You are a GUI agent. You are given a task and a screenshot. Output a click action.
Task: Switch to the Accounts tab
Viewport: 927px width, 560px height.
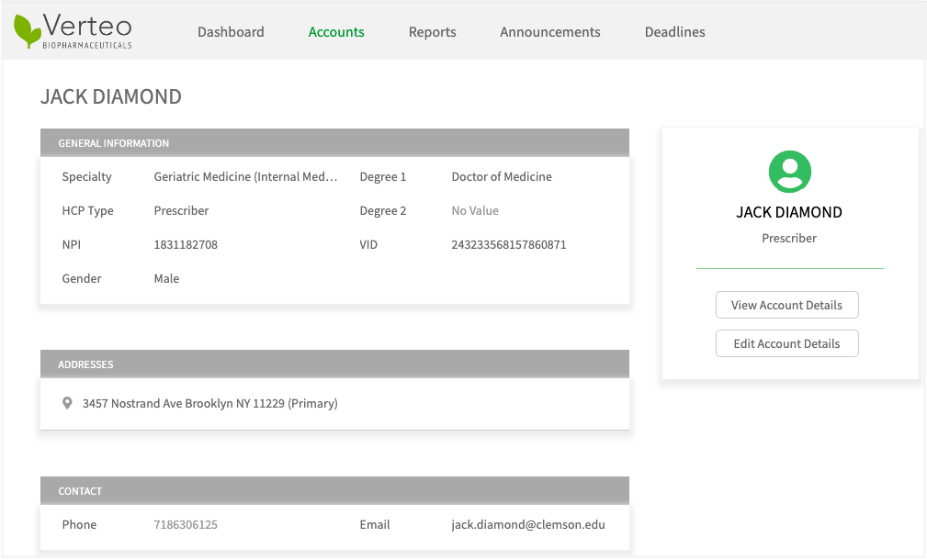[336, 32]
